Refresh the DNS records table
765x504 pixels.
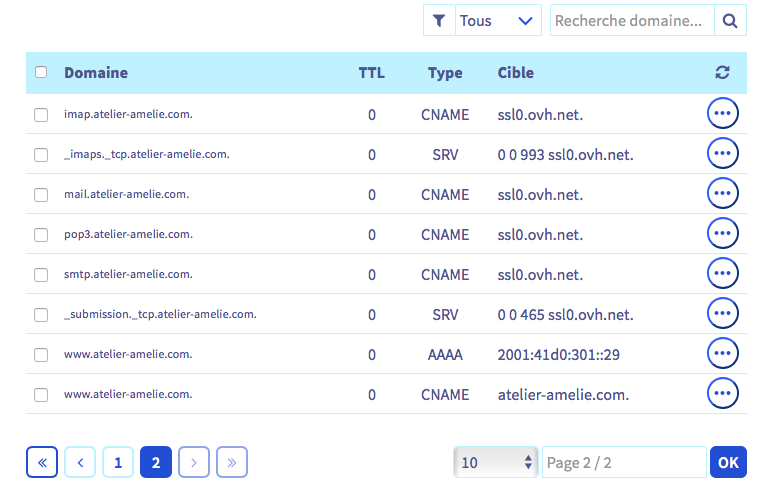722,72
